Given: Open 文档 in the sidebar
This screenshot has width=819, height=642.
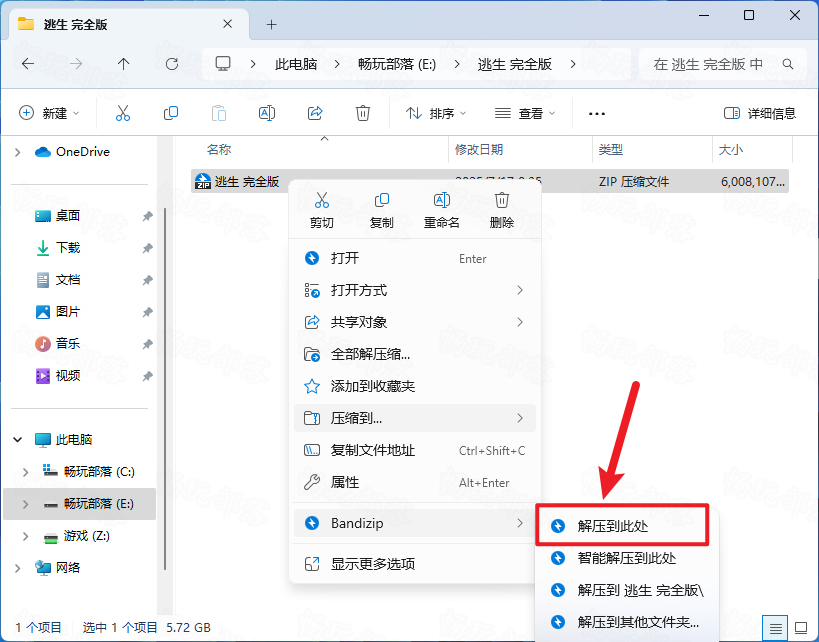Looking at the screenshot, I should pyautogui.click(x=68, y=279).
